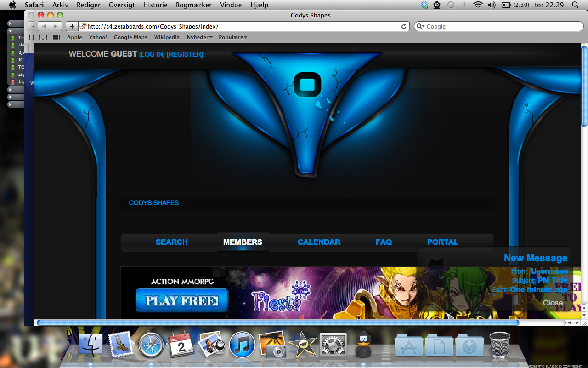Close the New Message popup
This screenshot has height=368, width=588.
(553, 303)
